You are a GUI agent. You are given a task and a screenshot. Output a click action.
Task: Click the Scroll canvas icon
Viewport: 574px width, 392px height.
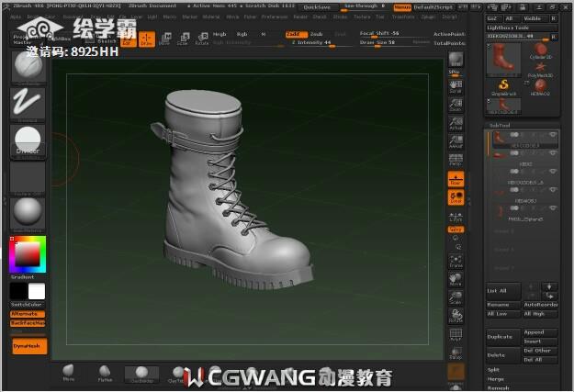click(456, 87)
